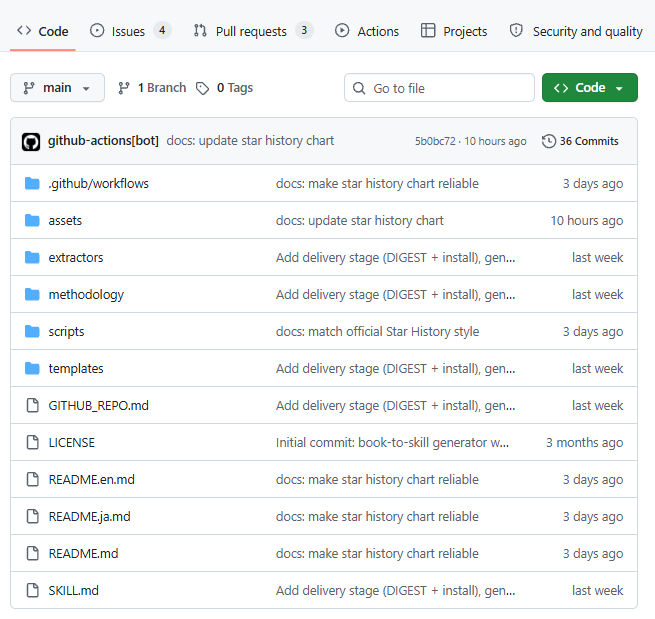
Task: Open the 36 Commits link
Action: click(589, 141)
